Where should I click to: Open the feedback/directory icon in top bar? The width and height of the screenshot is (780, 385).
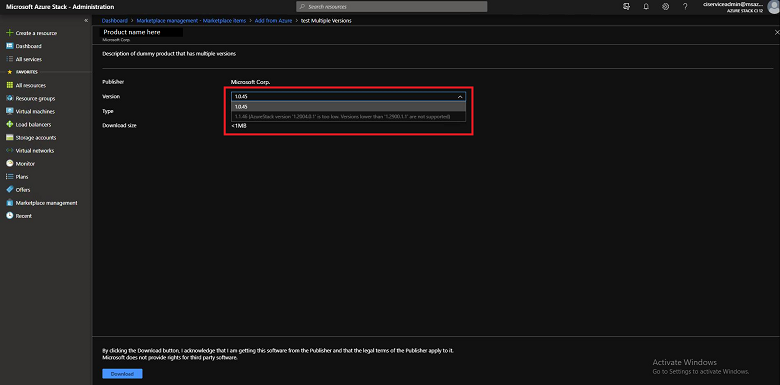click(x=626, y=6)
